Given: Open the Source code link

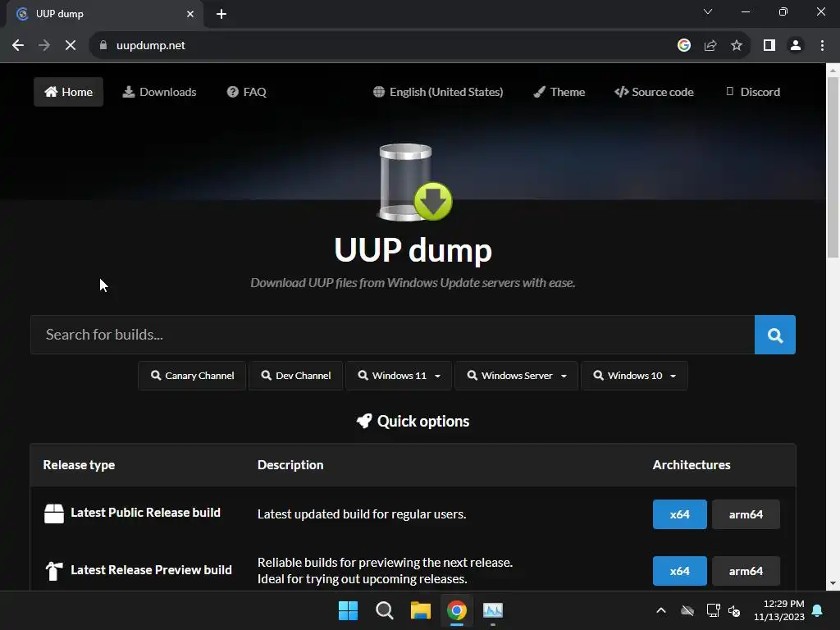Looking at the screenshot, I should [654, 92].
